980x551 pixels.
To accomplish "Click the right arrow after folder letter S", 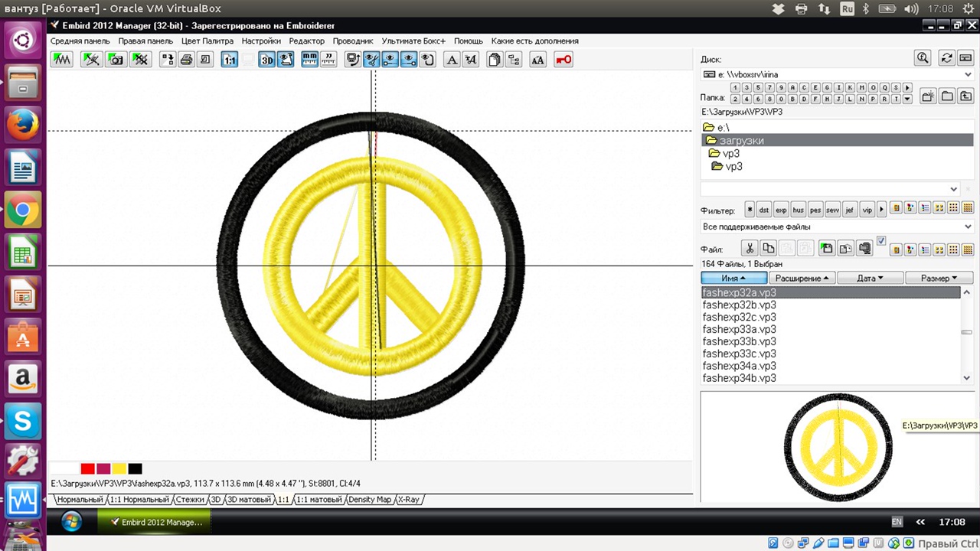I will point(907,87).
